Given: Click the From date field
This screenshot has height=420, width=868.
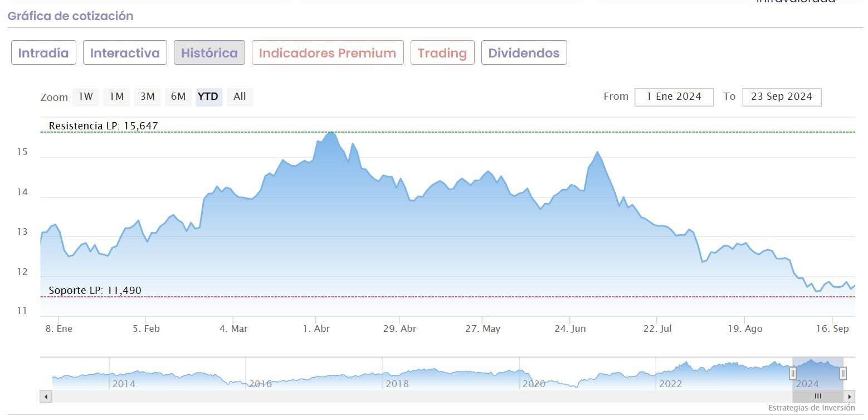Looking at the screenshot, I should [x=674, y=96].
